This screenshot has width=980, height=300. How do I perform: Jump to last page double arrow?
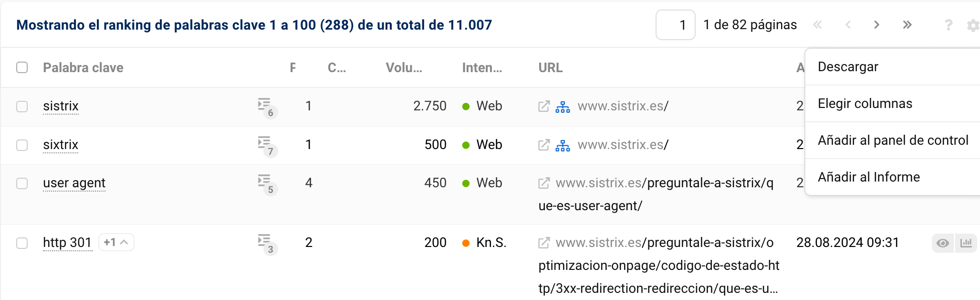pyautogui.click(x=907, y=25)
